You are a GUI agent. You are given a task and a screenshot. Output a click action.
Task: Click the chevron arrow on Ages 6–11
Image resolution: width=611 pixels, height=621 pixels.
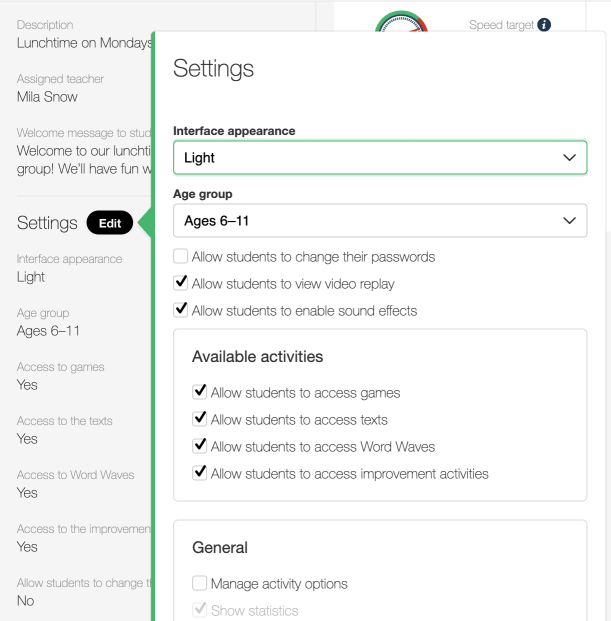tap(569, 220)
